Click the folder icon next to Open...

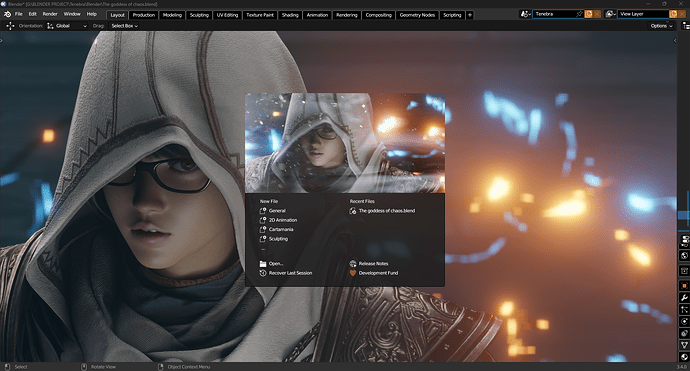tap(263, 264)
